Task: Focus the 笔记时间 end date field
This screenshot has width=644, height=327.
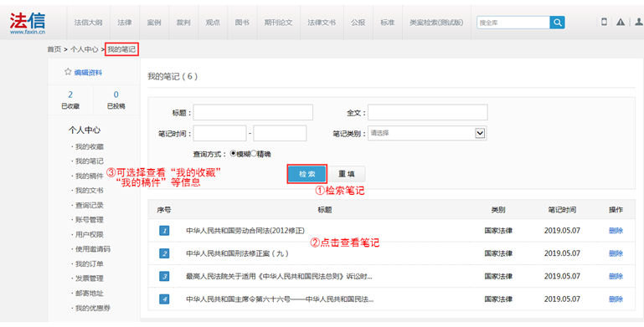Action: point(280,133)
